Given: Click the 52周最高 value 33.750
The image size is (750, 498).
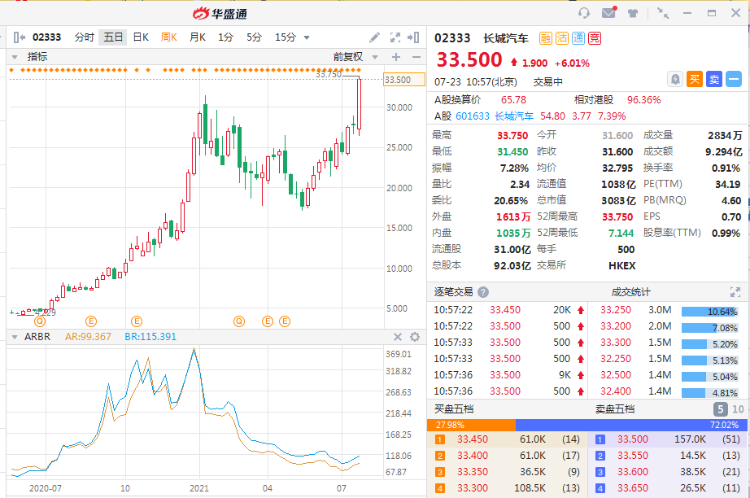Looking at the screenshot, I should point(618,217).
